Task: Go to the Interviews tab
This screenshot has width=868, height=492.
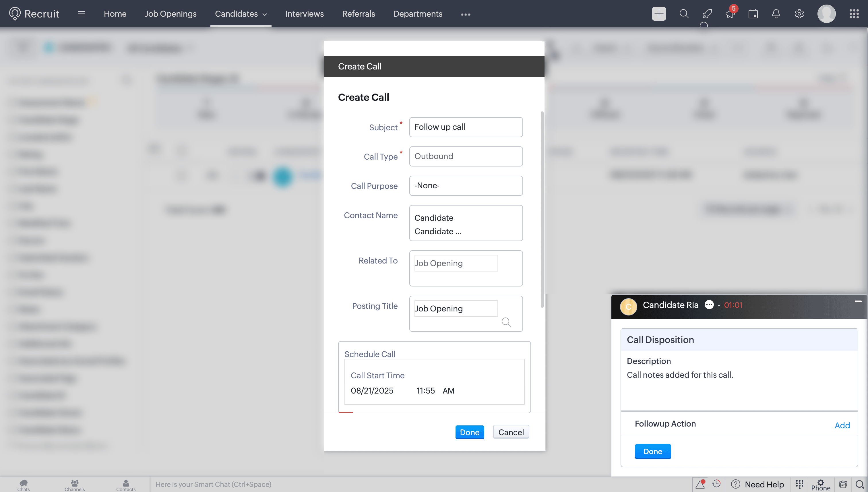Action: coord(304,14)
